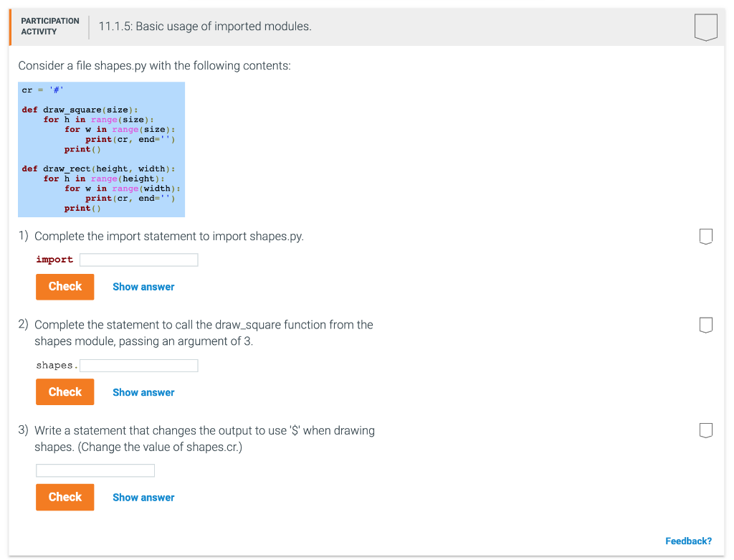Click the import statement input field
The image size is (734, 560).
(x=138, y=259)
